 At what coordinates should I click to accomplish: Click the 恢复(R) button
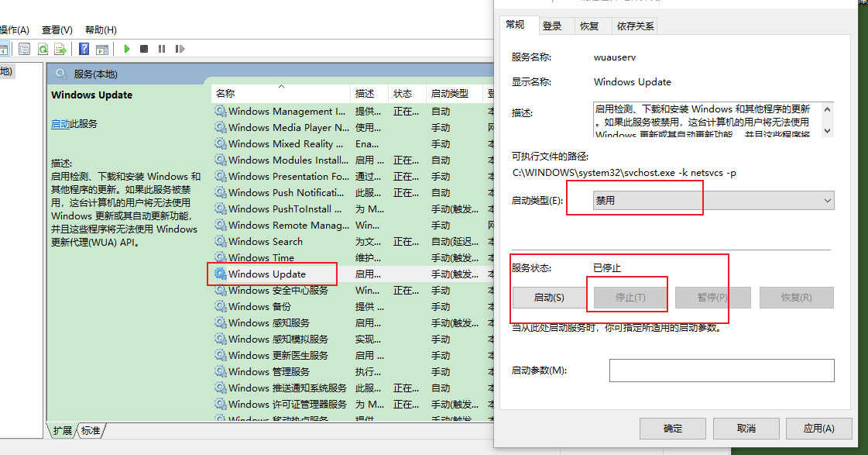(x=797, y=298)
